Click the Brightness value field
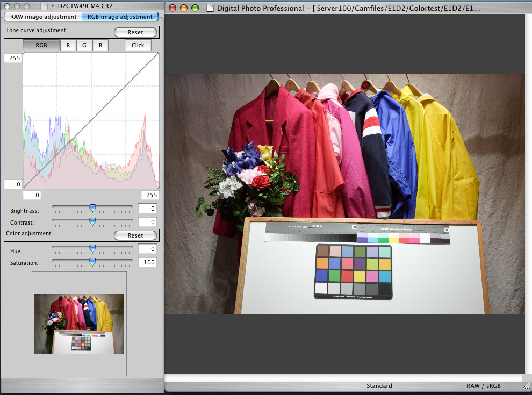This screenshot has height=395, width=532. [147, 209]
